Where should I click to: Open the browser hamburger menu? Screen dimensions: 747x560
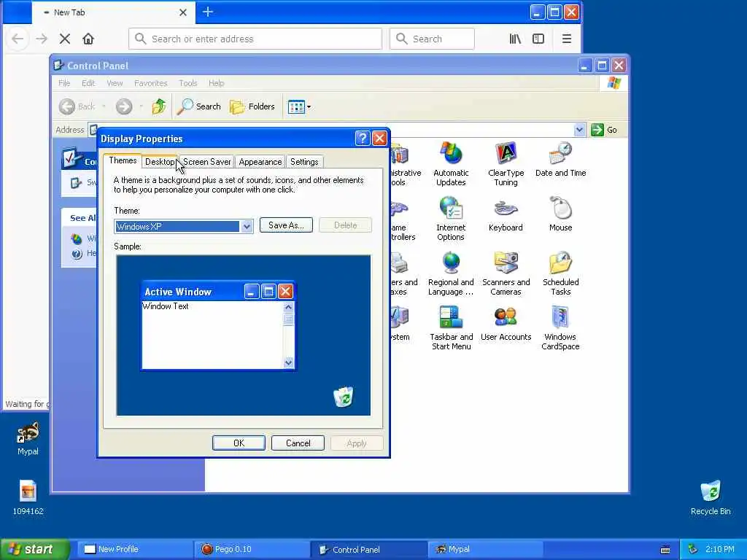[566, 39]
